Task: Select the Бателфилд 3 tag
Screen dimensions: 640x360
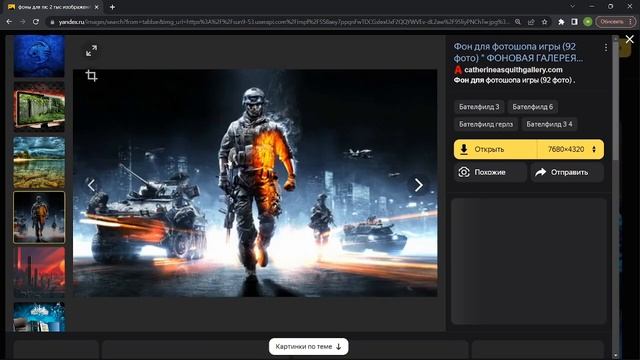Action: 479,107
